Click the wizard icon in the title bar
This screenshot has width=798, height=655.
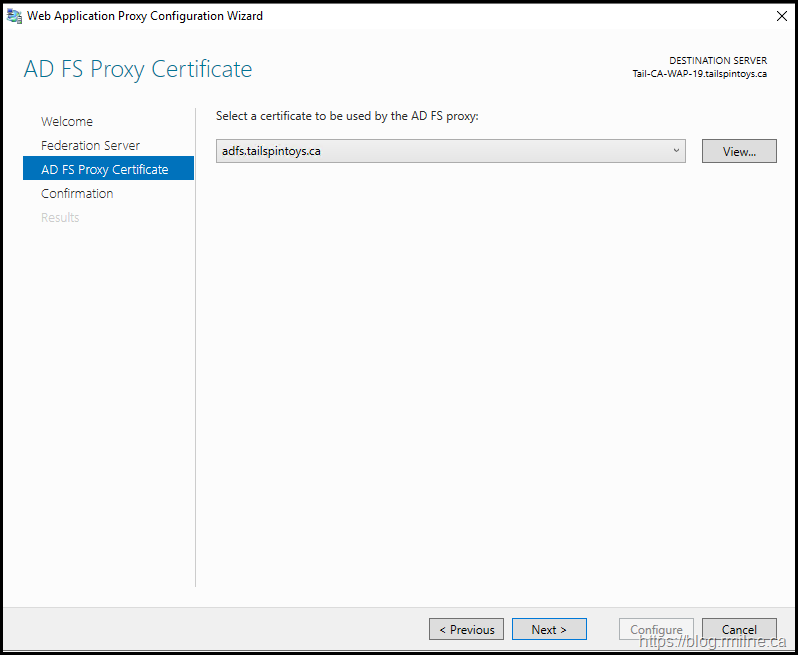point(15,16)
